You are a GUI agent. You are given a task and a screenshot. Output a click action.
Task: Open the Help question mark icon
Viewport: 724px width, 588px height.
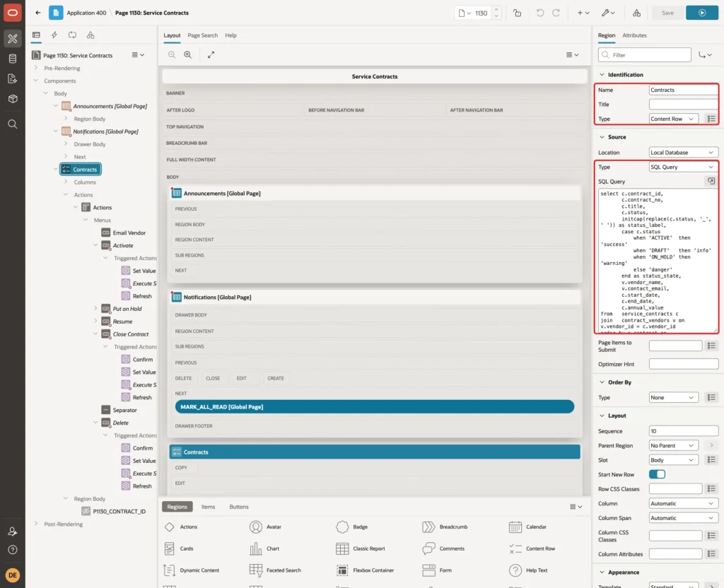(13, 550)
